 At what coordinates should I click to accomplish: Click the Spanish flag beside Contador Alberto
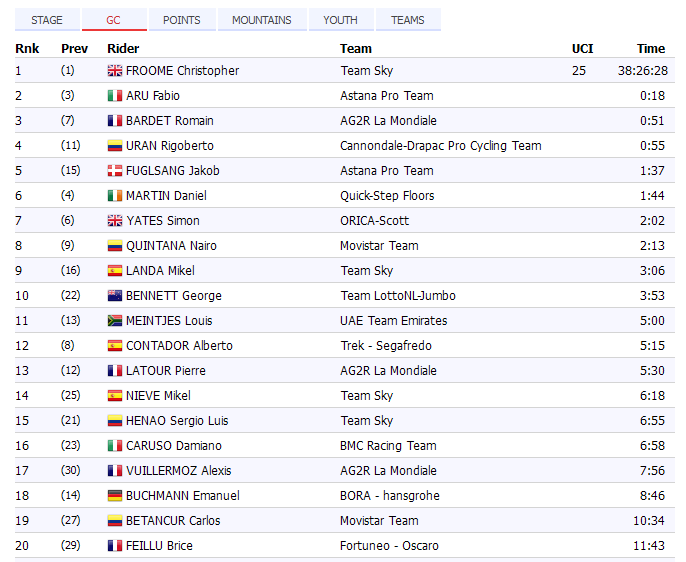click(114, 346)
